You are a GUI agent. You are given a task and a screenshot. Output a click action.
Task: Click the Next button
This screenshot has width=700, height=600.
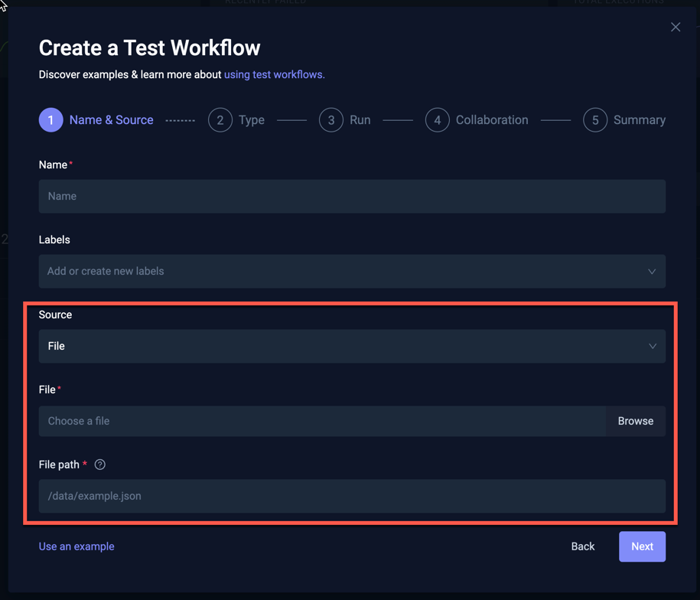[642, 546]
